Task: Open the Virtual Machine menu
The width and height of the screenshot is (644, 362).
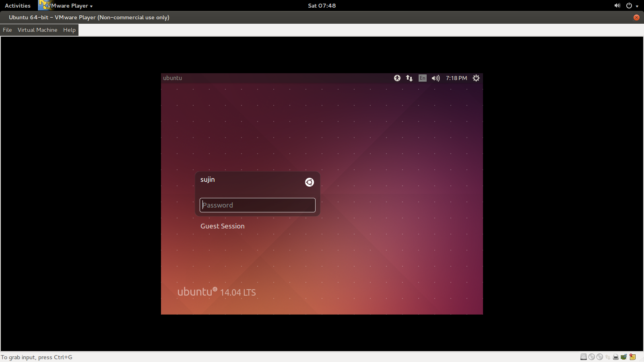Action: [x=37, y=30]
